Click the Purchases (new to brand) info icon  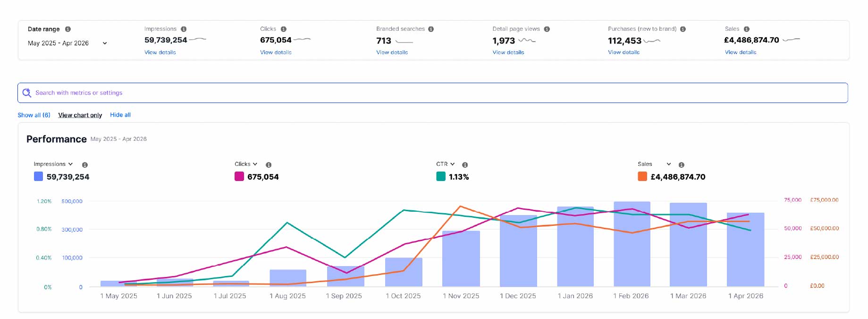point(683,29)
